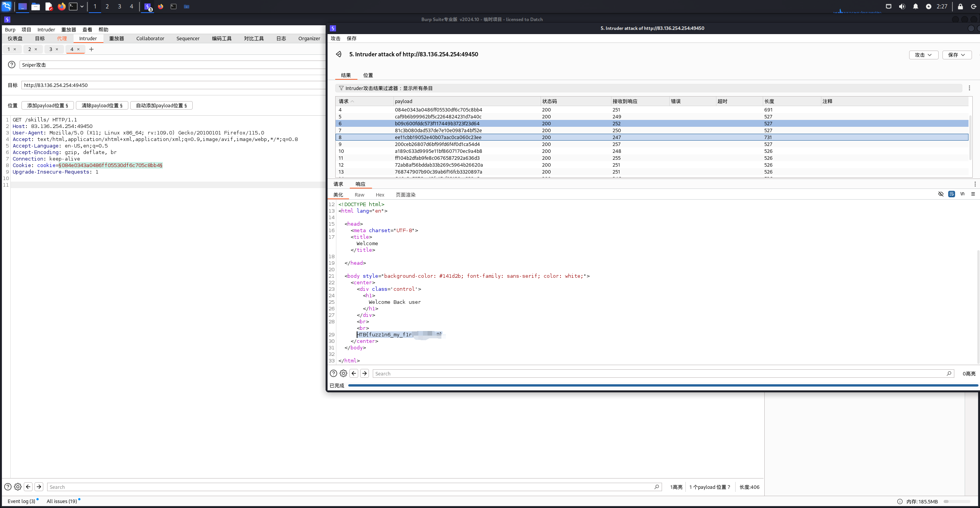Switch to the Raw response view
980x508 pixels.
click(x=359, y=195)
